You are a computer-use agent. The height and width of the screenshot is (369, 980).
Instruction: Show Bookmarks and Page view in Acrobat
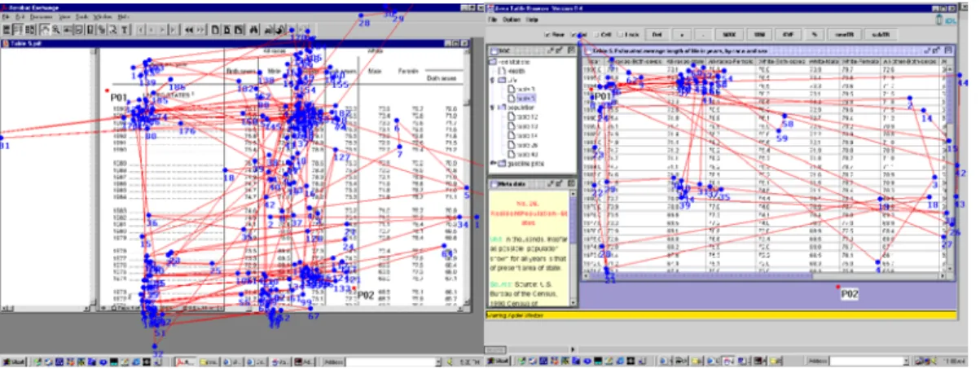tap(19, 30)
